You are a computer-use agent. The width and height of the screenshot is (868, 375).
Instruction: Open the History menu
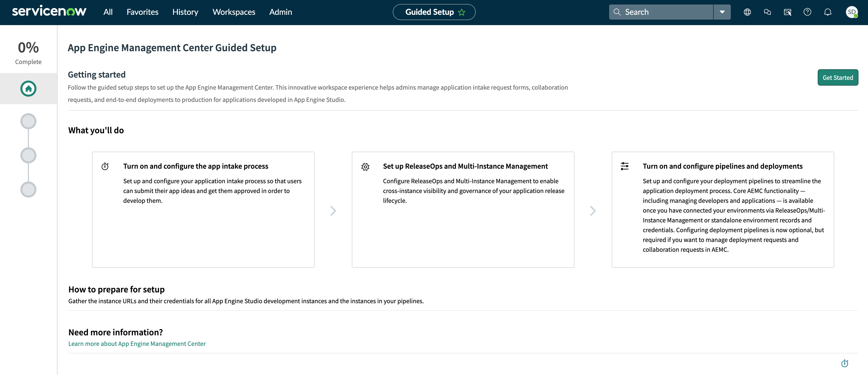tap(185, 12)
